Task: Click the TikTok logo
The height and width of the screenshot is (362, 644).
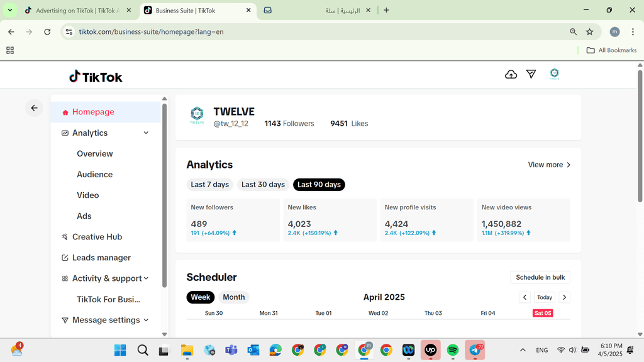Action: 96,77
